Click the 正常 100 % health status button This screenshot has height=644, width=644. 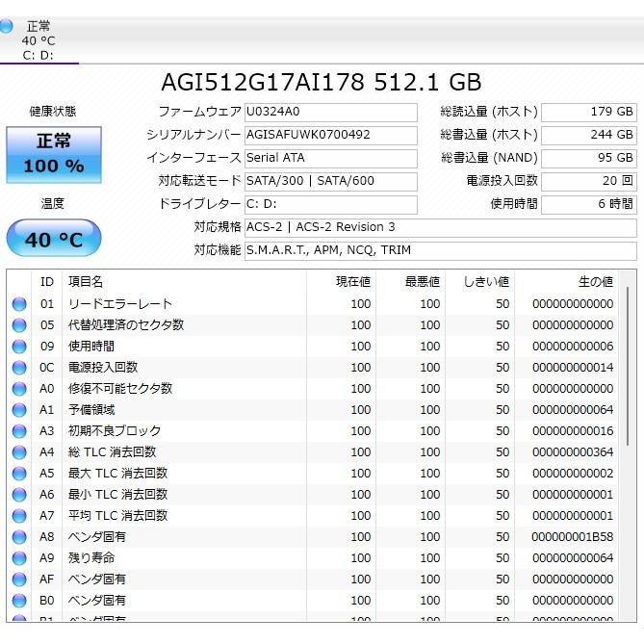click(x=54, y=155)
